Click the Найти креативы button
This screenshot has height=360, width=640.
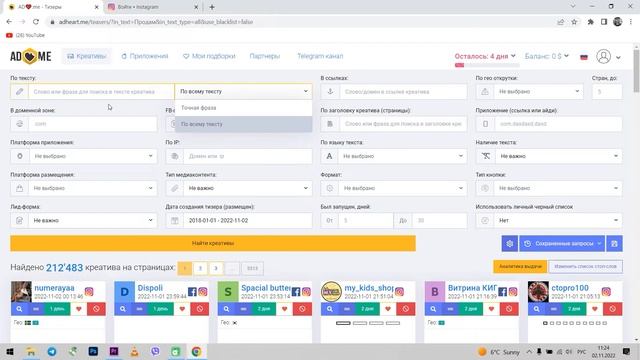213,243
